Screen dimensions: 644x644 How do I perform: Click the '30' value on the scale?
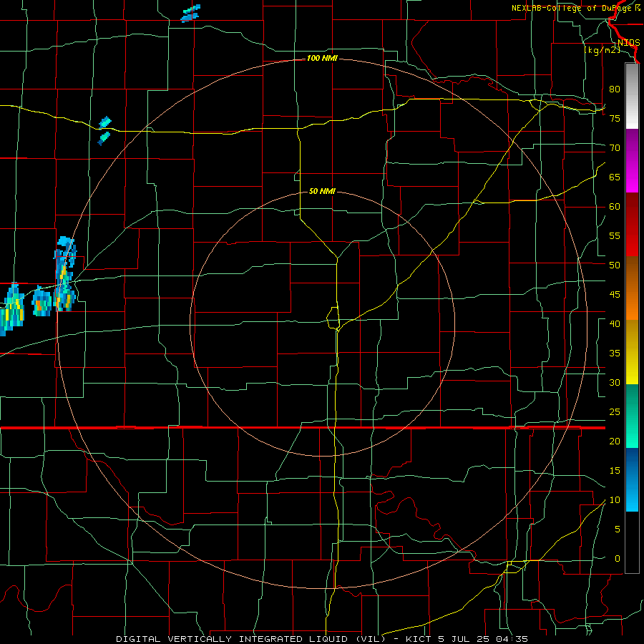[615, 383]
